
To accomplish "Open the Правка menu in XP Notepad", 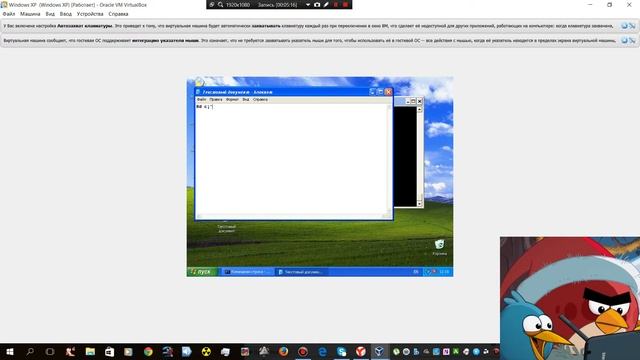I will coord(216,100).
